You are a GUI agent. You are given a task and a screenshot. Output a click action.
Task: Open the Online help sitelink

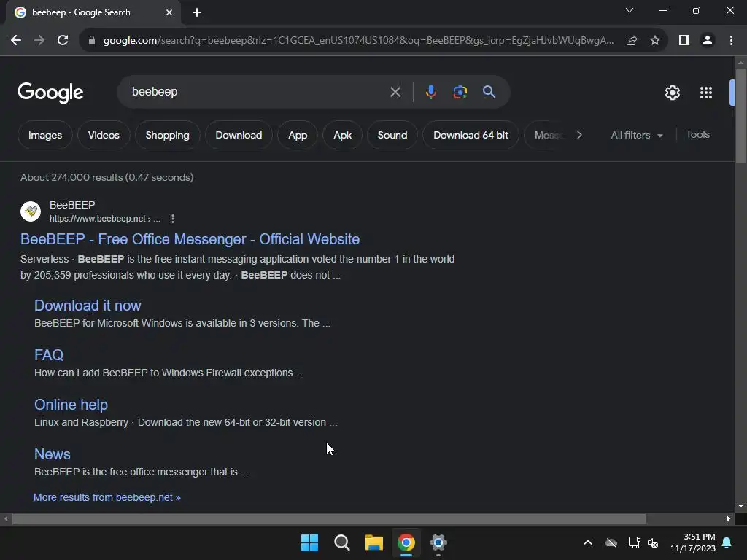(x=71, y=404)
